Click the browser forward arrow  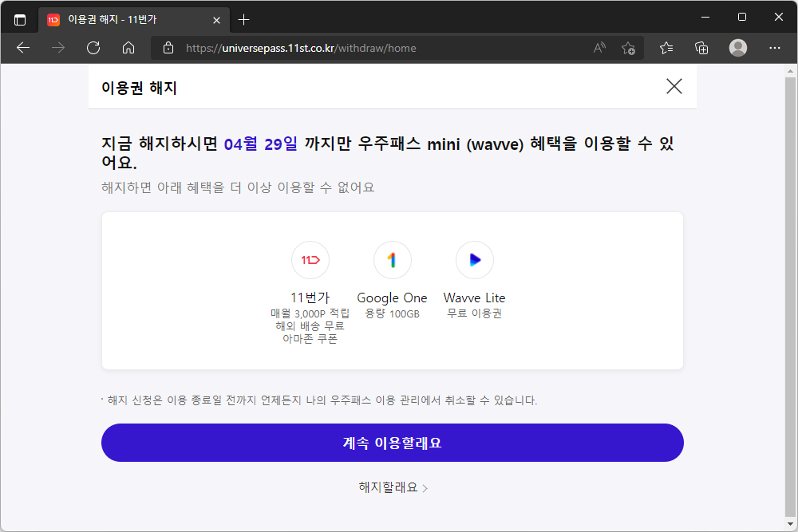tap(58, 48)
